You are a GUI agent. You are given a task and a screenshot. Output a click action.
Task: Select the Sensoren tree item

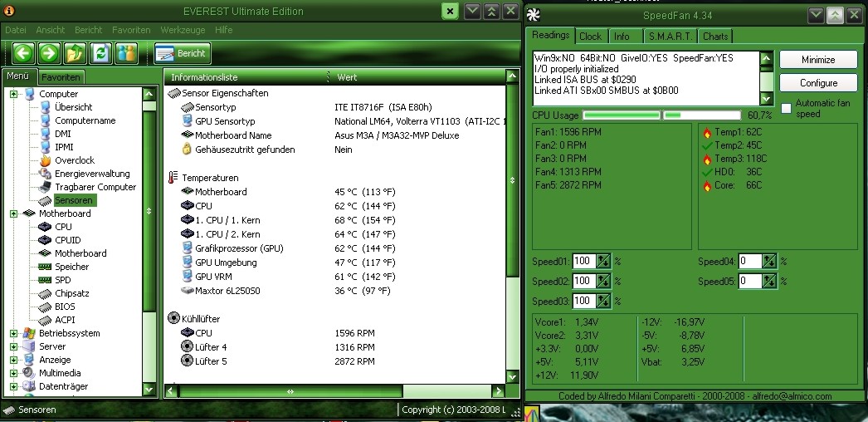pyautogui.click(x=75, y=200)
